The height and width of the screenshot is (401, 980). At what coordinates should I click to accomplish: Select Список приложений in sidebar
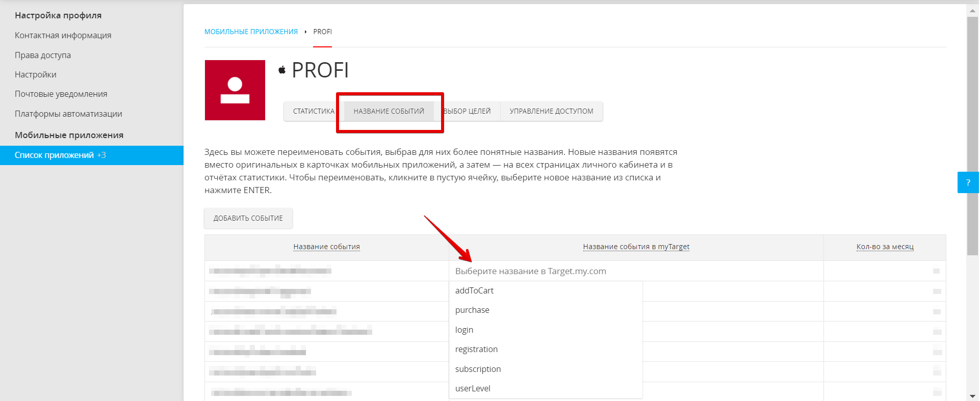92,155
